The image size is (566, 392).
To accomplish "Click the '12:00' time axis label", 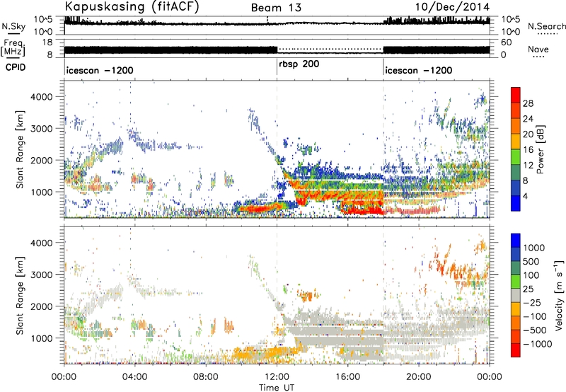I will [277, 377].
